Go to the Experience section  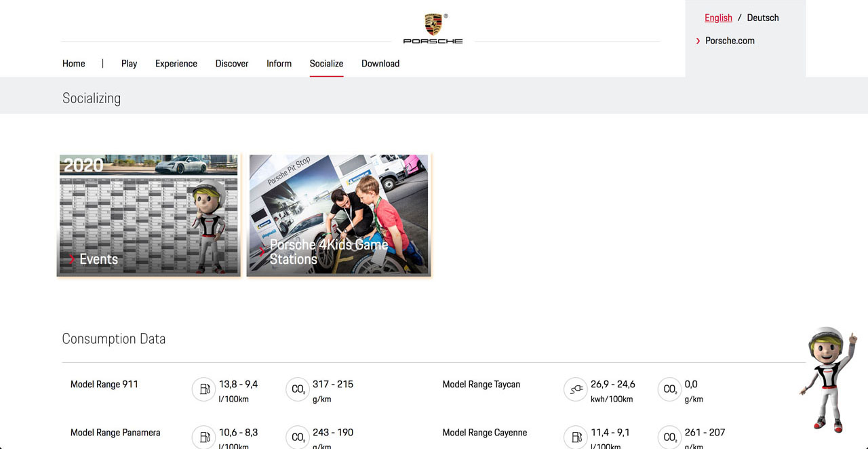pos(176,64)
